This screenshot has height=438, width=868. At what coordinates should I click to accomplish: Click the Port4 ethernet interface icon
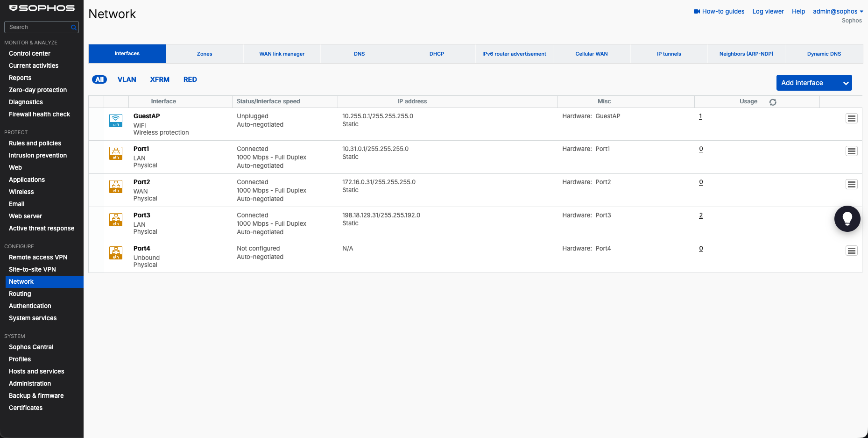pos(116,253)
